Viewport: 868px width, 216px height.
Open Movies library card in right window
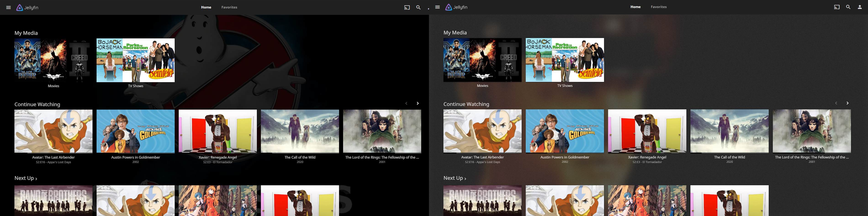[482, 60]
